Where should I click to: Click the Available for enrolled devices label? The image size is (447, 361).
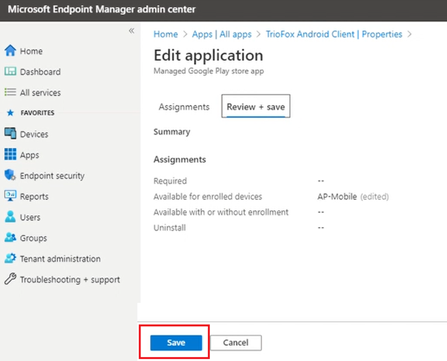click(208, 197)
